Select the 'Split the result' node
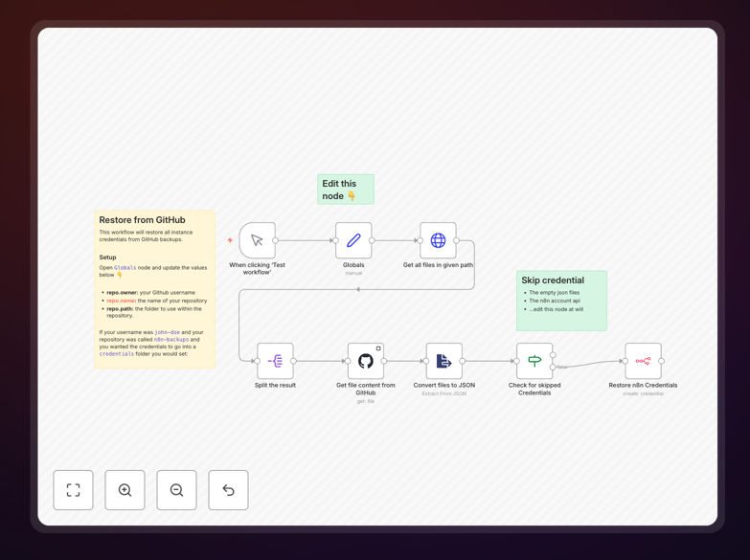The image size is (750, 560). (x=275, y=361)
